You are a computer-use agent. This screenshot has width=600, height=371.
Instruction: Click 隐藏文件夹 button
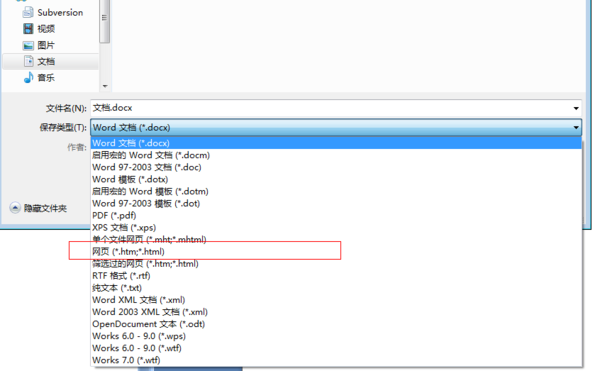(x=38, y=208)
